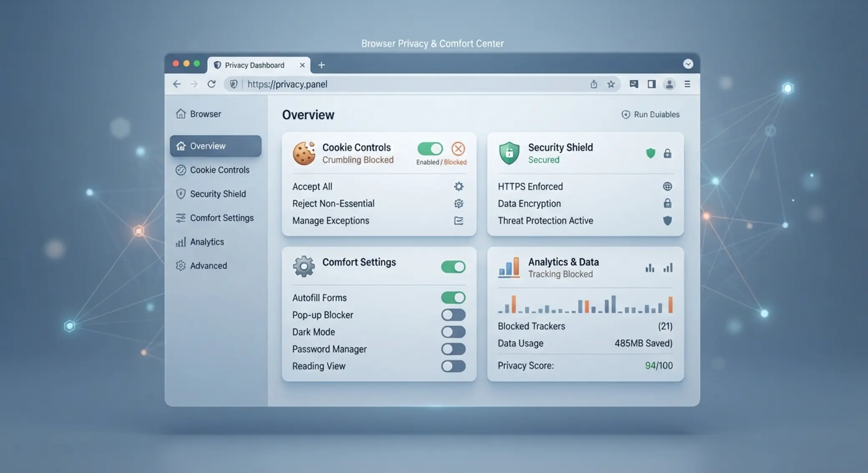Disable the Autofill Forms toggle

453,298
